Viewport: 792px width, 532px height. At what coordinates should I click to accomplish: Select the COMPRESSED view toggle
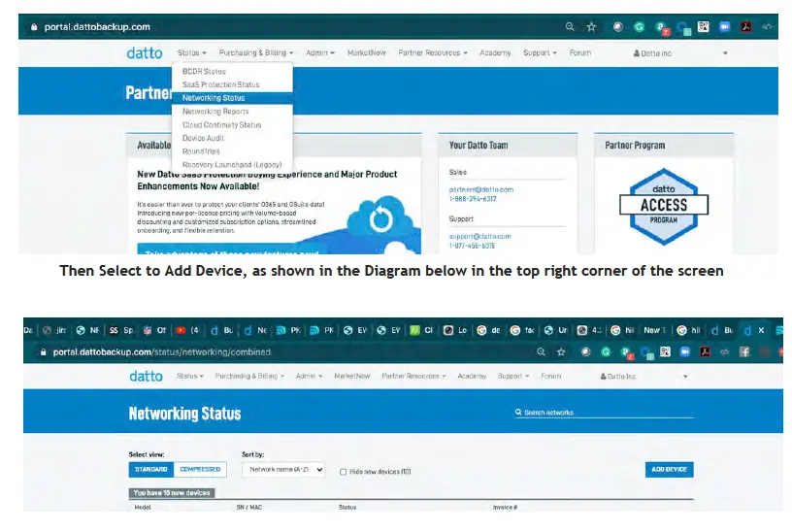pos(200,469)
